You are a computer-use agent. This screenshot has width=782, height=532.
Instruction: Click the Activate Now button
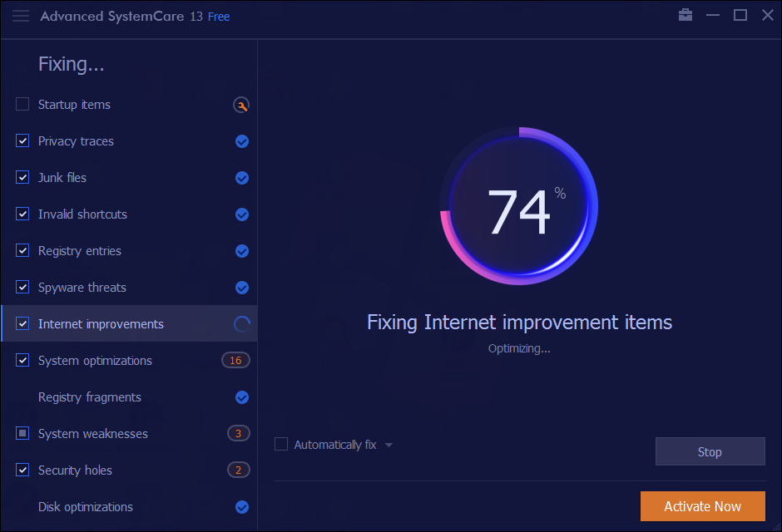(703, 506)
